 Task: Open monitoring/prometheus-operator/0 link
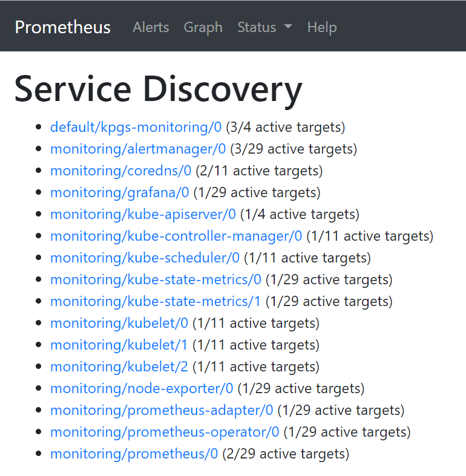click(x=165, y=432)
